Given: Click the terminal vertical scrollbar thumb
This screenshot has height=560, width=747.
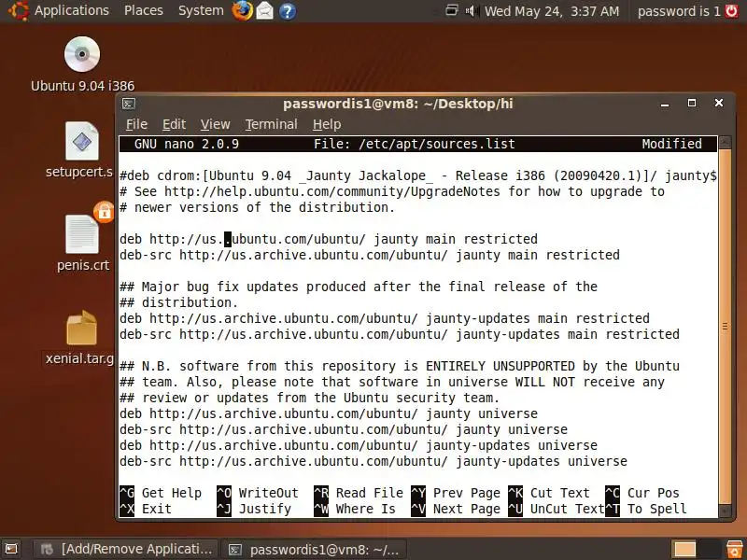Looking at the screenshot, I should (x=725, y=326).
